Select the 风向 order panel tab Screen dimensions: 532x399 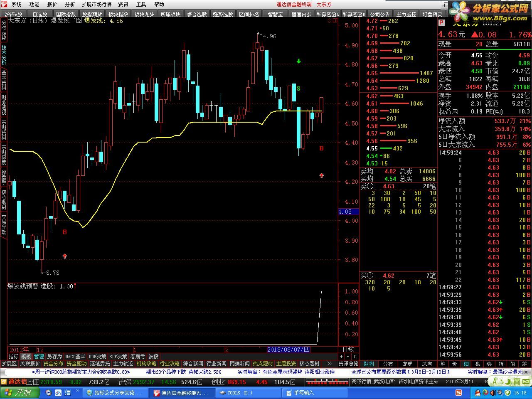tap(427, 364)
